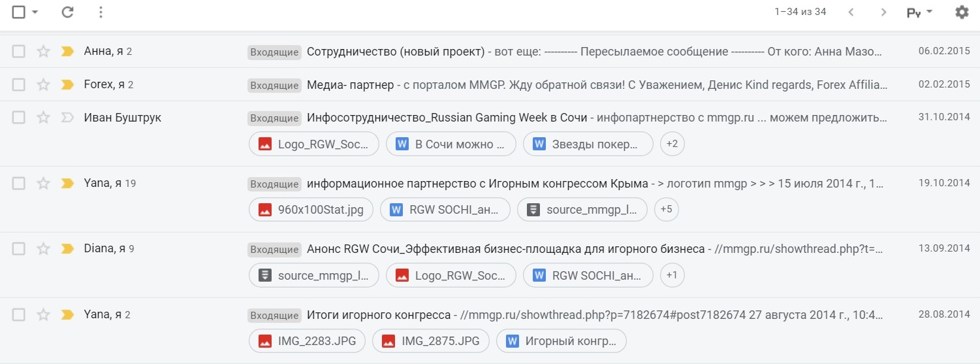Toggle importance marker on Yana 28.08.2014 email
Viewport: 980px width, 364px height.
[67, 314]
